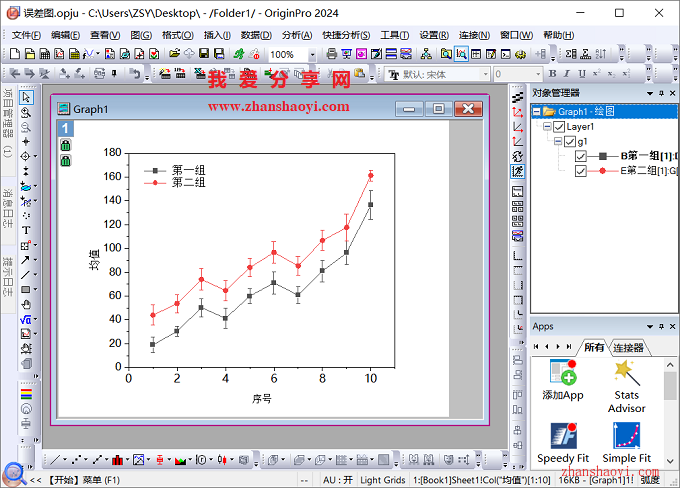680x488 pixels.
Task: Select the Pointer tool in the tools toolbar
Action: (x=26, y=97)
